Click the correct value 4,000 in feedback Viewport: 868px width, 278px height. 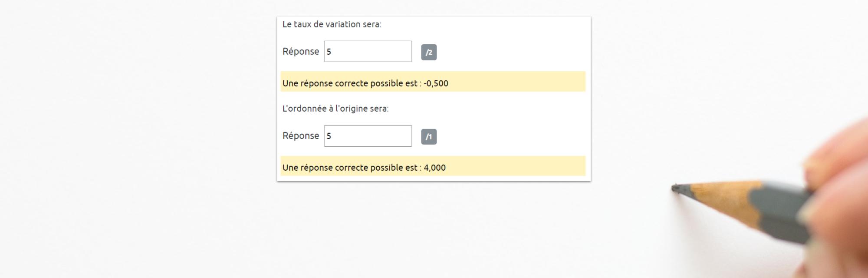coord(434,168)
